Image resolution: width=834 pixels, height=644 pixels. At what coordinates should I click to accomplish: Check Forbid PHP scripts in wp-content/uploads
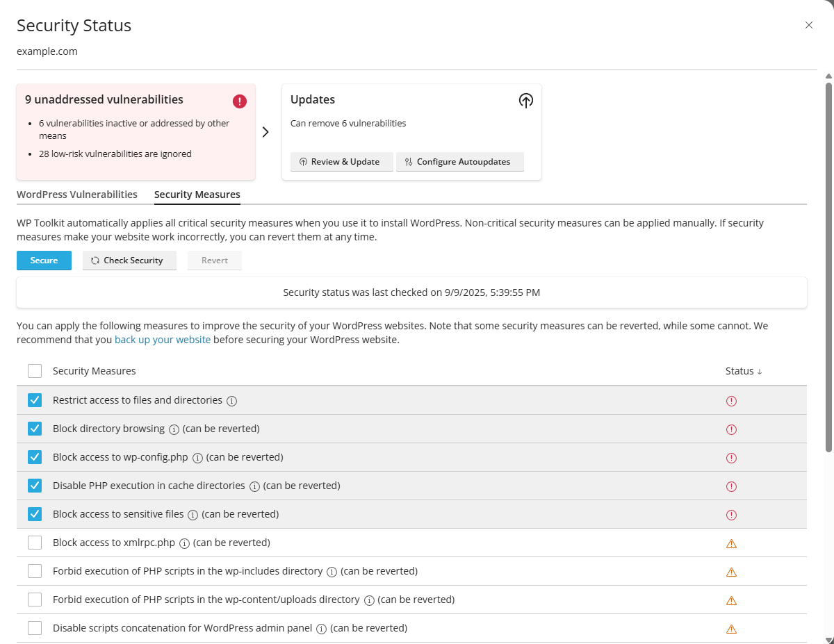(x=35, y=600)
